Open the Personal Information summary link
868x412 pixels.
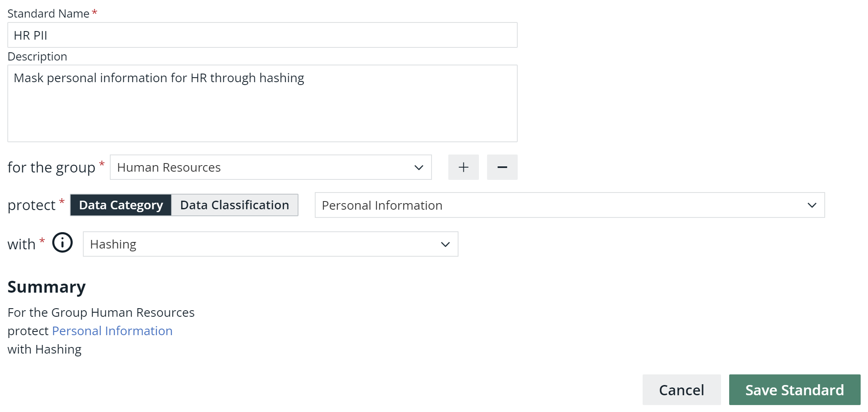coord(111,331)
